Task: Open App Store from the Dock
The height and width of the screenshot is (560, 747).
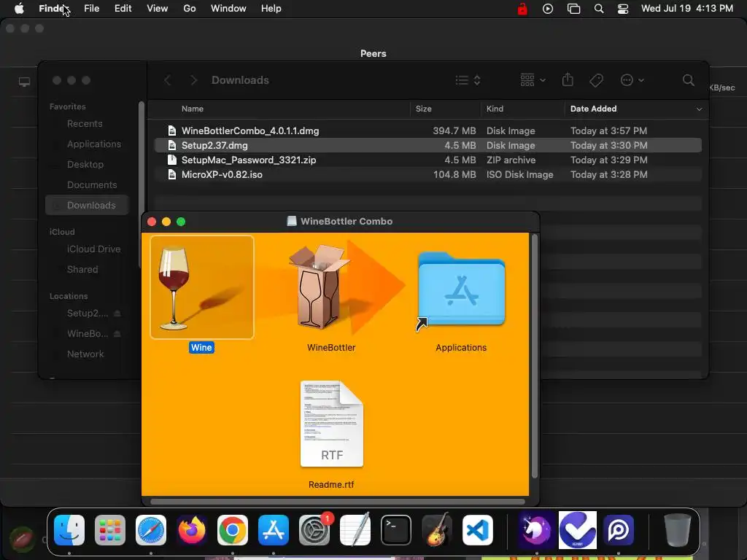Action: pyautogui.click(x=274, y=530)
